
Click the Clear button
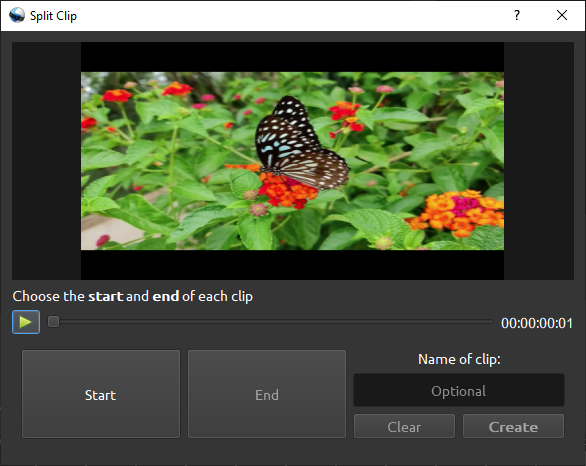click(x=404, y=426)
